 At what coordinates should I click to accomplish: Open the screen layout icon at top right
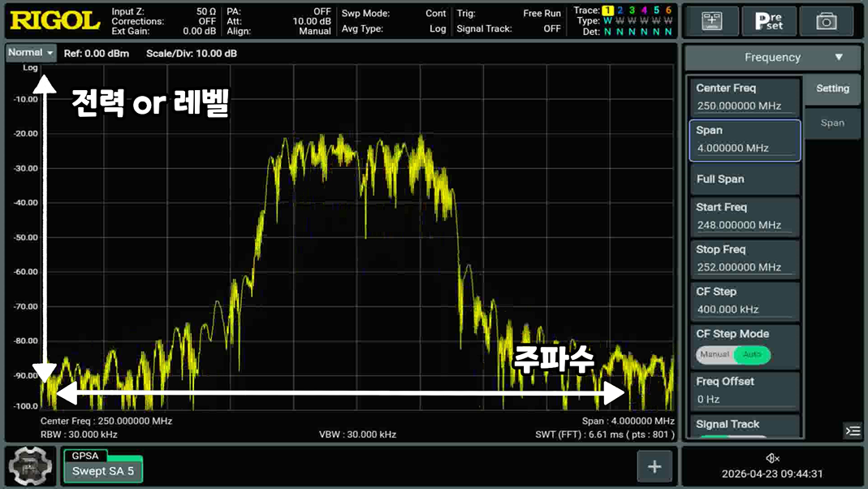coord(711,21)
